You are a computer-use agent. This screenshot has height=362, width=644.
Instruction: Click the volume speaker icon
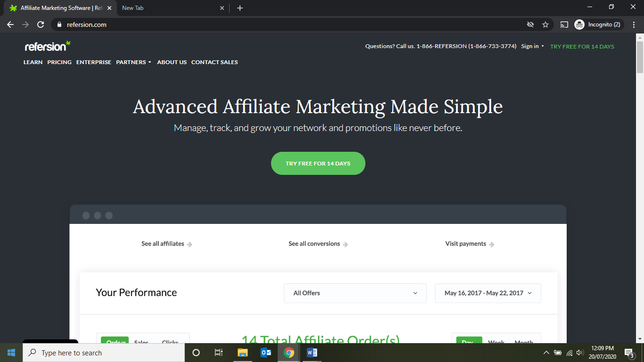[x=580, y=353]
